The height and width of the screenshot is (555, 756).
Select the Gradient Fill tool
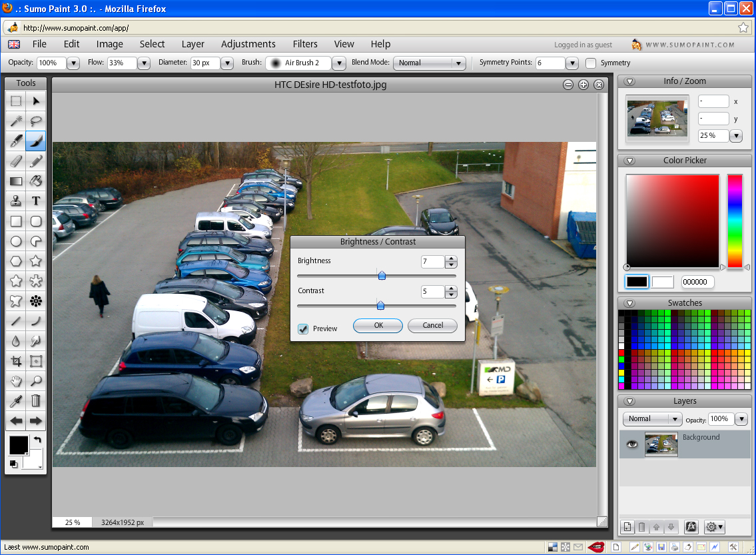coord(16,181)
